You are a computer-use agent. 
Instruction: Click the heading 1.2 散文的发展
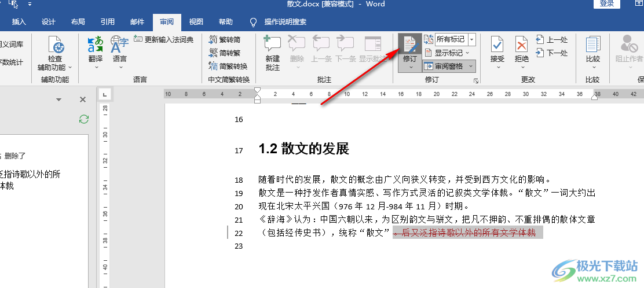tap(303, 149)
